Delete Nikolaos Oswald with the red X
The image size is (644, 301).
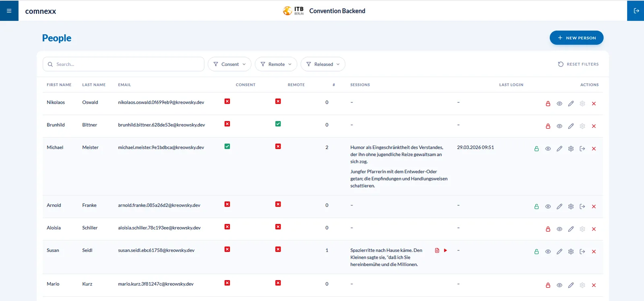(594, 104)
